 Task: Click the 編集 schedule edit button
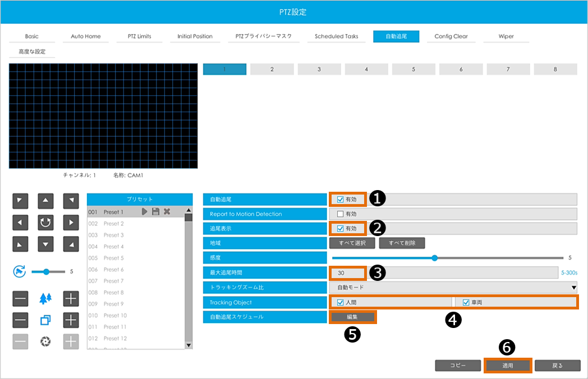click(352, 317)
